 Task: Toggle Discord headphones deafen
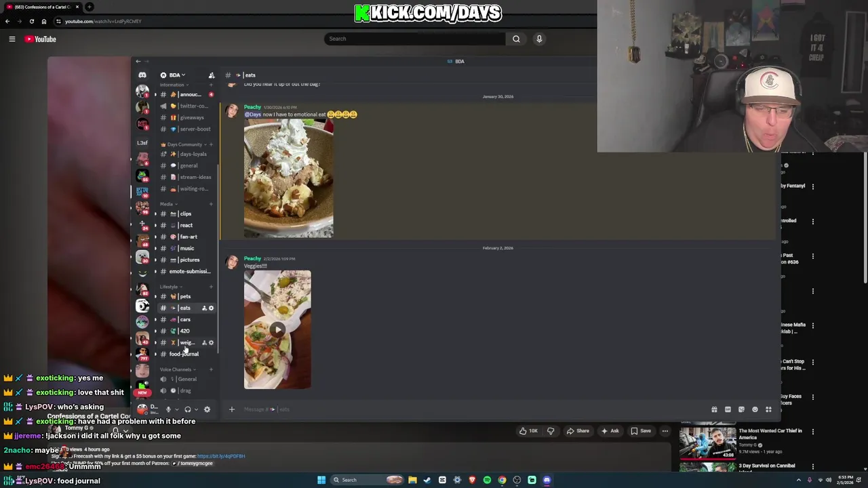(187, 409)
